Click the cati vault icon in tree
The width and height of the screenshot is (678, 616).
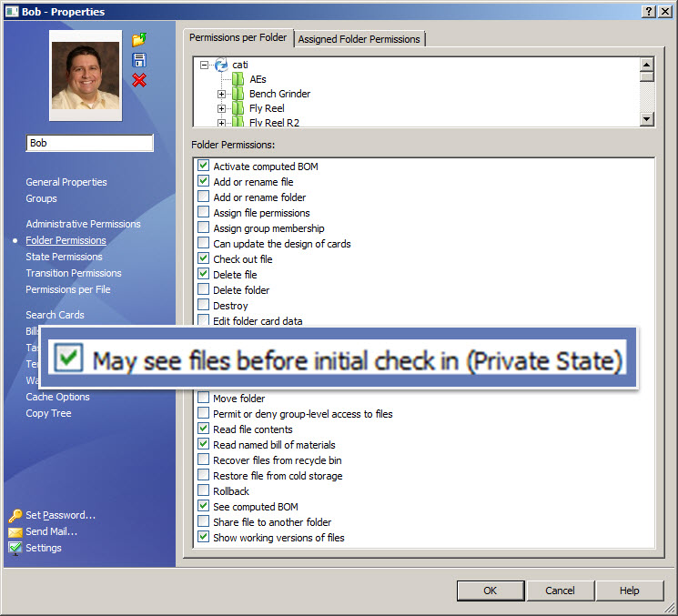click(221, 66)
